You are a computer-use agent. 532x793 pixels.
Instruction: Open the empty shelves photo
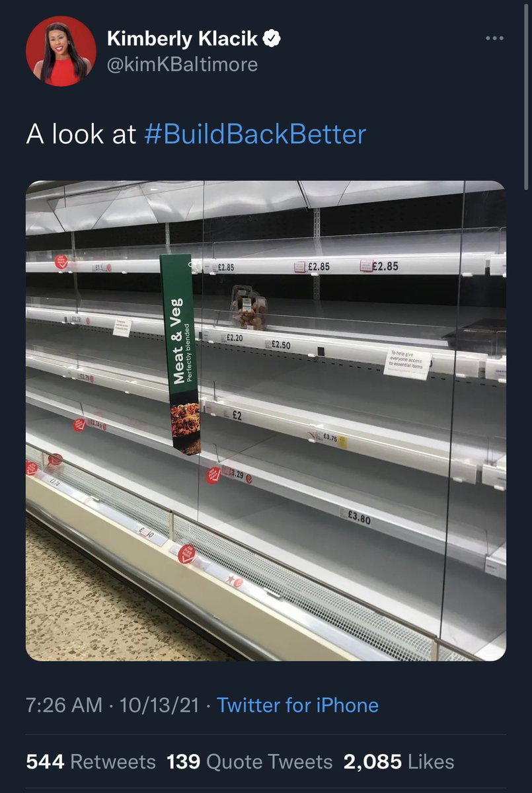[266, 420]
